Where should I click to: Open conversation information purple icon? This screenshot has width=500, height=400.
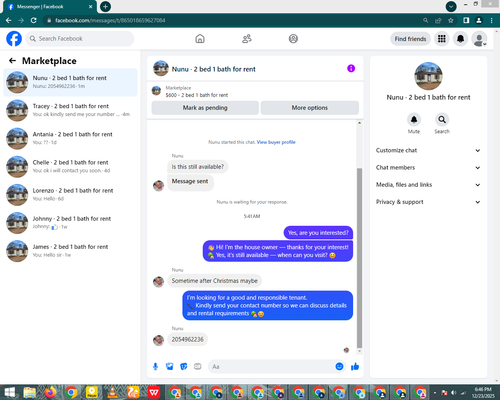click(x=351, y=68)
